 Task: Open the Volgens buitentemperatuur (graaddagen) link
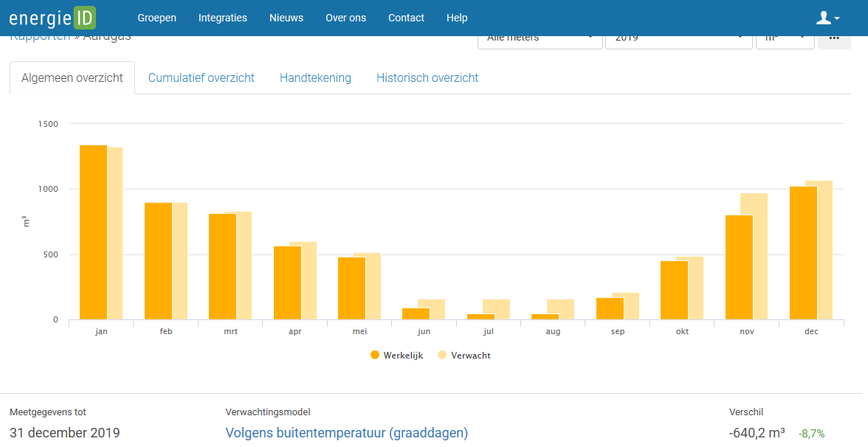click(347, 432)
